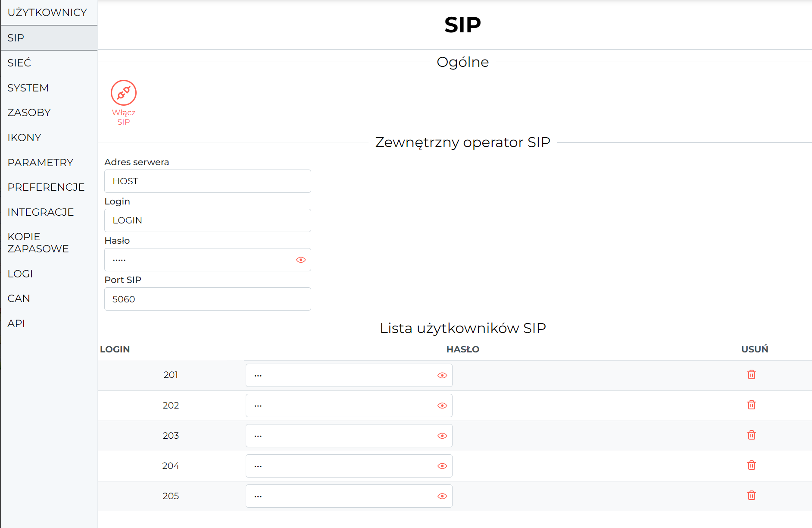812x528 pixels.
Task: Toggle password visibility for user 203
Action: tap(442, 436)
